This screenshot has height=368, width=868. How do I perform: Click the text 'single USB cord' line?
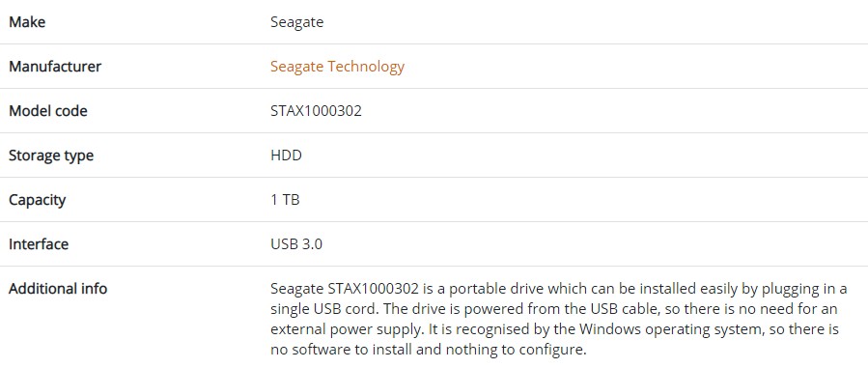(554, 309)
